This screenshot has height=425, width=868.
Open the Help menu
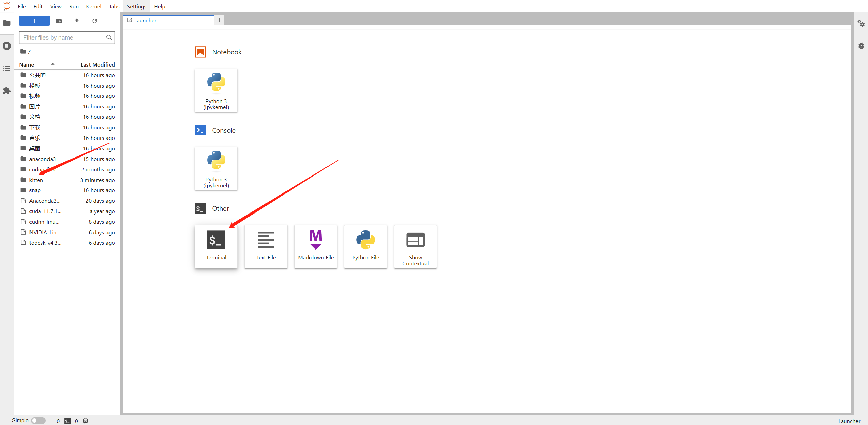pyautogui.click(x=159, y=6)
